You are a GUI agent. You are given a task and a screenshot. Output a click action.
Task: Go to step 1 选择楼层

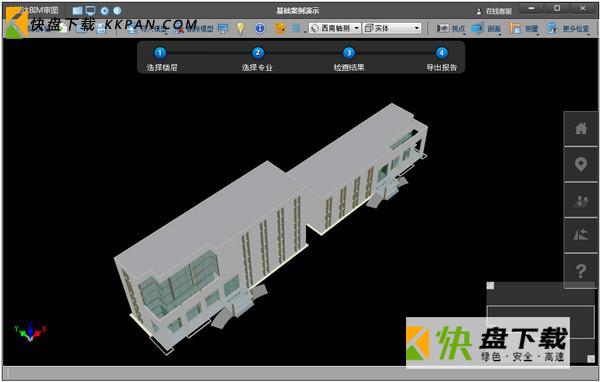point(161,59)
